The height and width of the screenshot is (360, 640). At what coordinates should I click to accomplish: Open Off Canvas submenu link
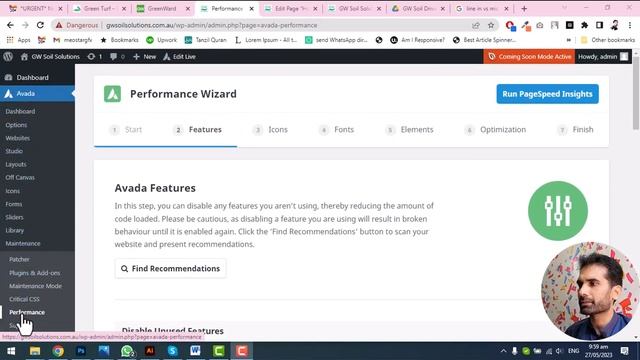coord(20,178)
